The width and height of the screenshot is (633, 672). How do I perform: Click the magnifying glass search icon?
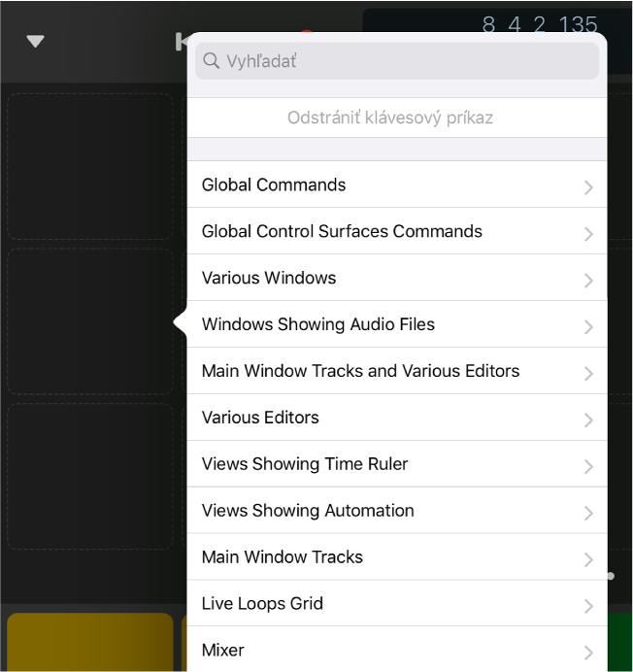pyautogui.click(x=211, y=62)
